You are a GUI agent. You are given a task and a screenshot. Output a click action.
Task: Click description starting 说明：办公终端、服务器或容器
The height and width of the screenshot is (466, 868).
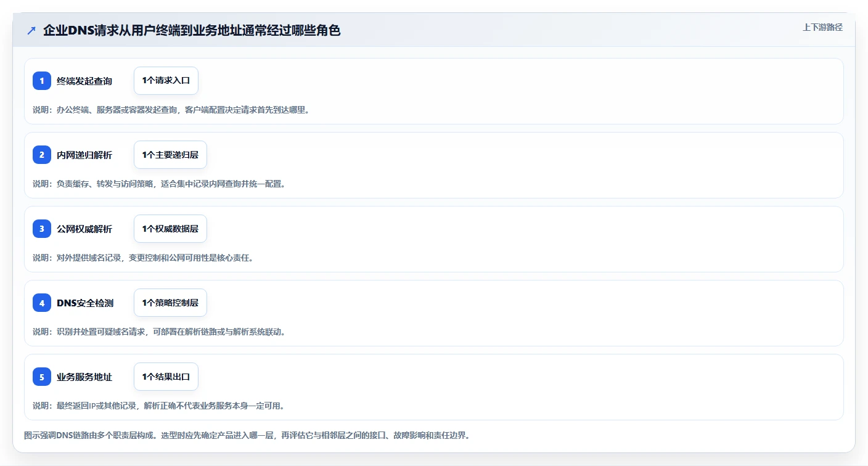[171, 110]
